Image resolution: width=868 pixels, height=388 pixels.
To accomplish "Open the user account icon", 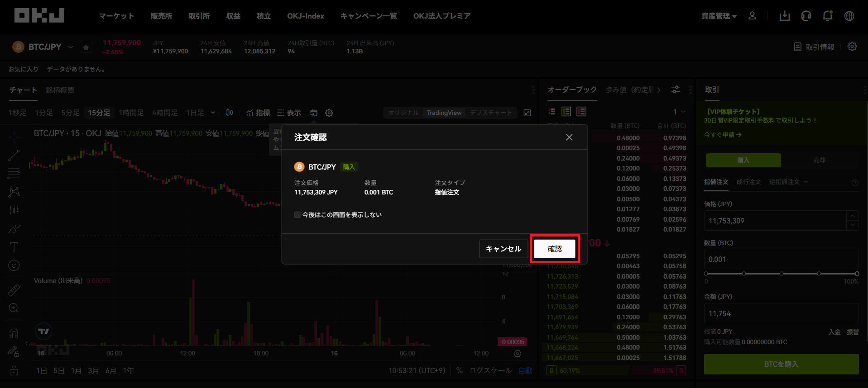I will pos(752,16).
